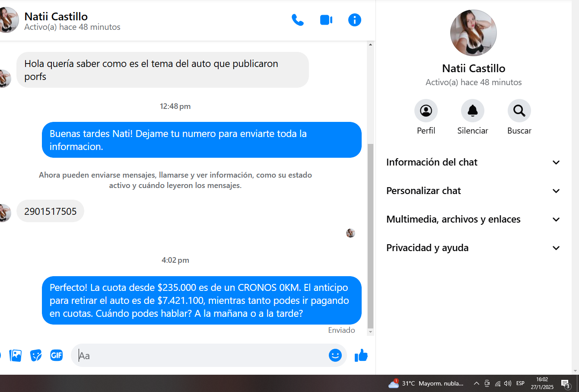Start a video call with Natii Castillo
The height and width of the screenshot is (392, 579).
(x=326, y=20)
